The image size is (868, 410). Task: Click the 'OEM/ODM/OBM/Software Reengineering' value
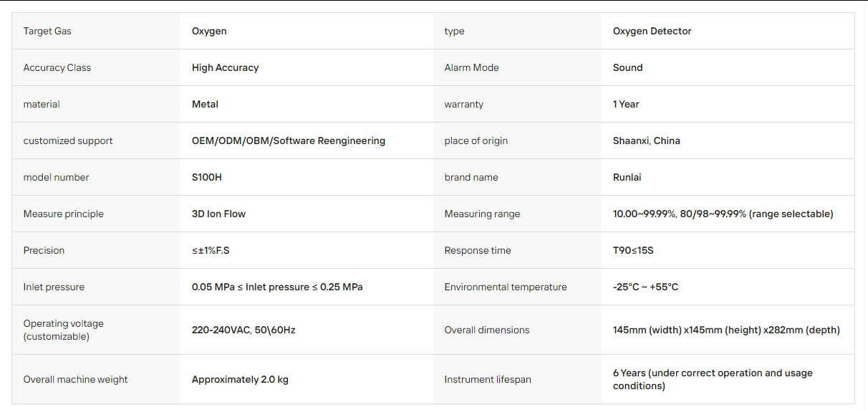[x=289, y=140]
